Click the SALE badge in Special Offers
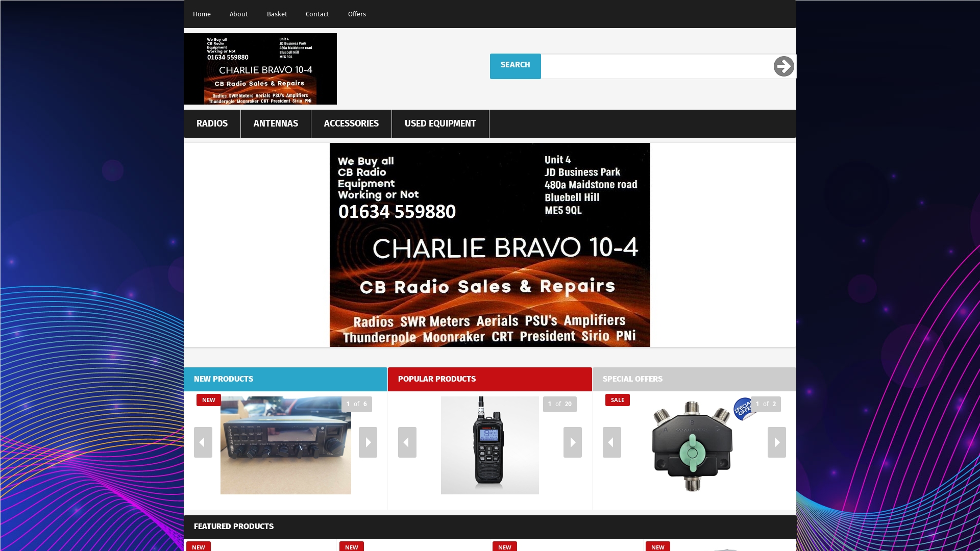This screenshot has width=980, height=551. [617, 400]
